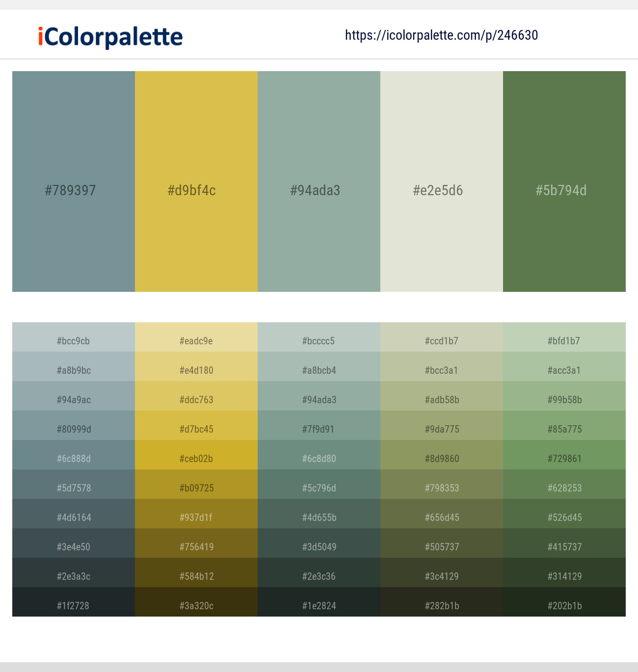Screen dimensions: 638x672
Task: Click the #202b1b shade swatch
Action: point(564,606)
